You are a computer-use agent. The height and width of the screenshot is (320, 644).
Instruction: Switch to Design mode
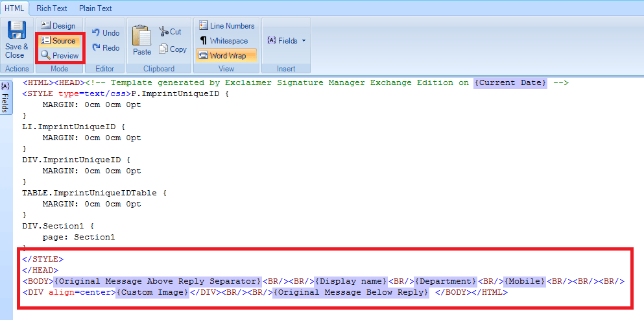58,26
